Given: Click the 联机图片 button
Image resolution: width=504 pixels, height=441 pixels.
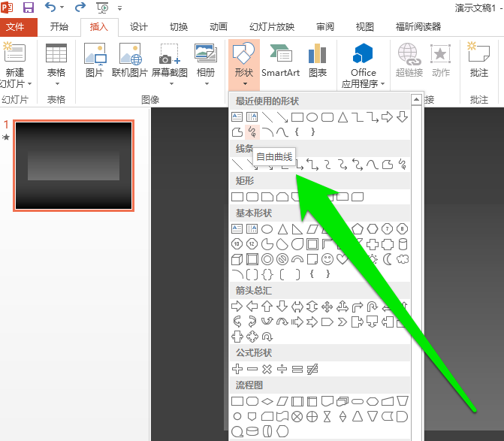Looking at the screenshot, I should [130, 60].
